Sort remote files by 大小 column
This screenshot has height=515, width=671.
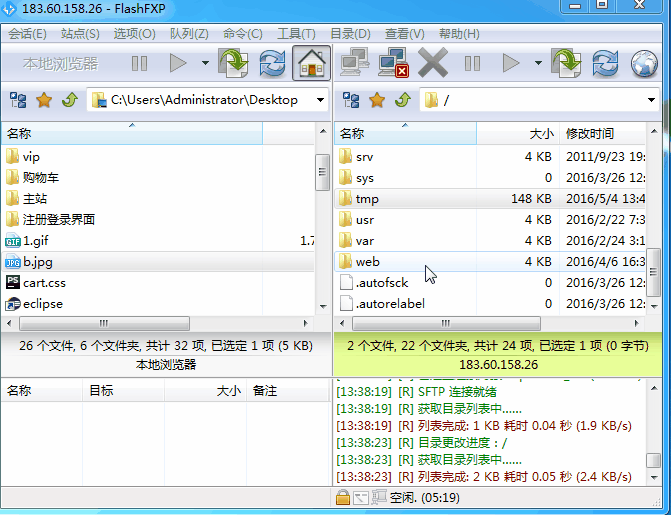(x=518, y=134)
